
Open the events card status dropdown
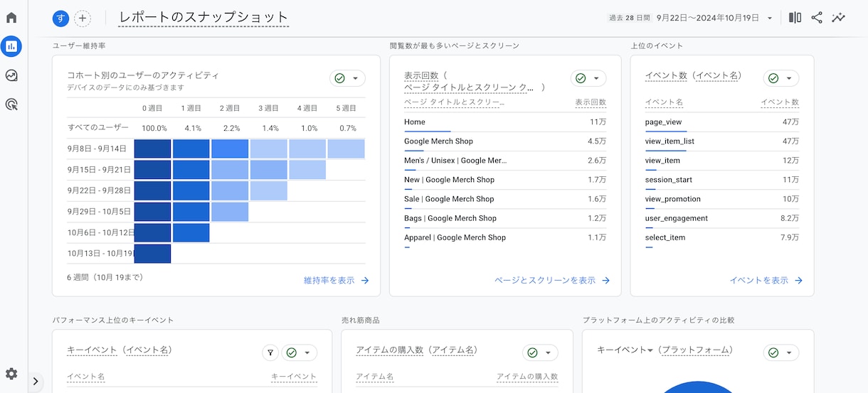tap(781, 78)
